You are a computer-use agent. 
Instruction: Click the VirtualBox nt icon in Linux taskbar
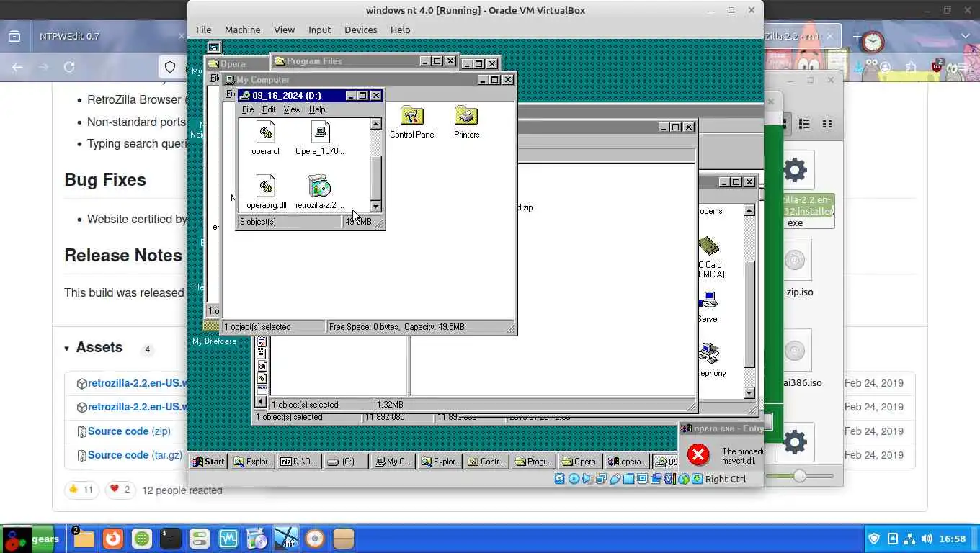pos(286,539)
